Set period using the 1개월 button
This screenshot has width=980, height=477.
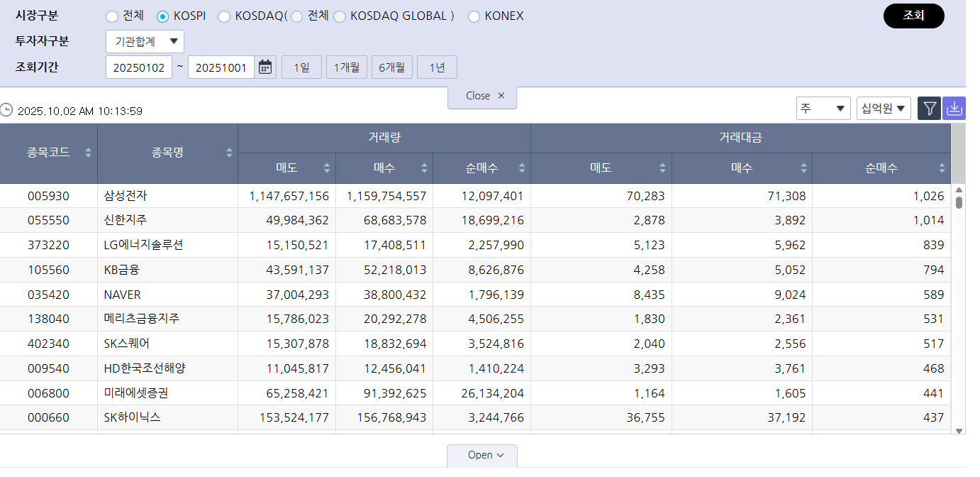point(347,67)
